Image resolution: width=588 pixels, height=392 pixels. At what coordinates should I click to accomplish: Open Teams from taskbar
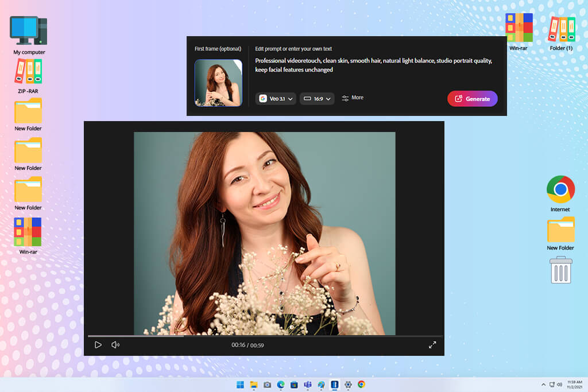308,385
